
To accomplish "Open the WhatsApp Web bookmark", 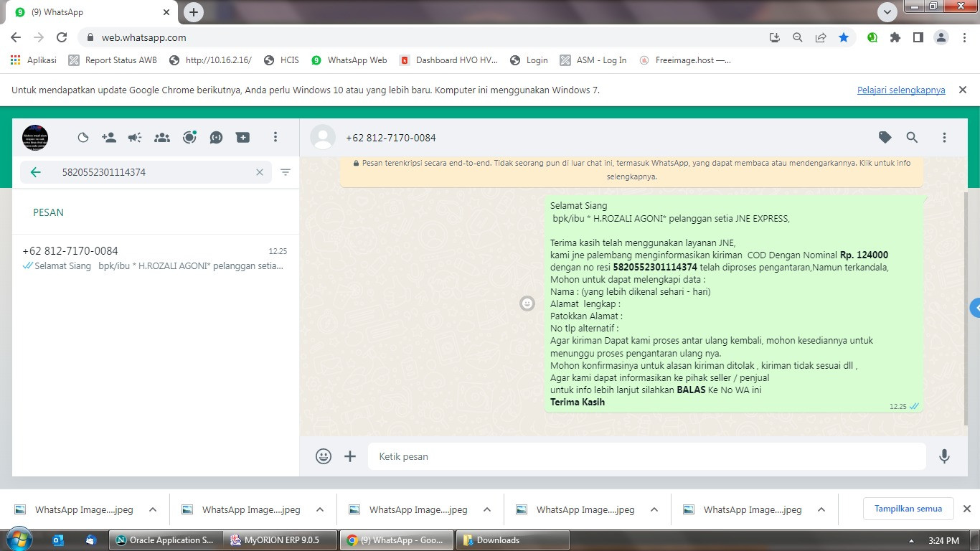I will (349, 60).
